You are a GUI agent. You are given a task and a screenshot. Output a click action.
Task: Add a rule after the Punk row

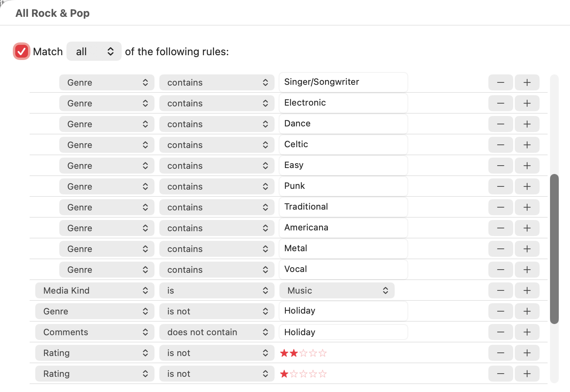point(527,186)
